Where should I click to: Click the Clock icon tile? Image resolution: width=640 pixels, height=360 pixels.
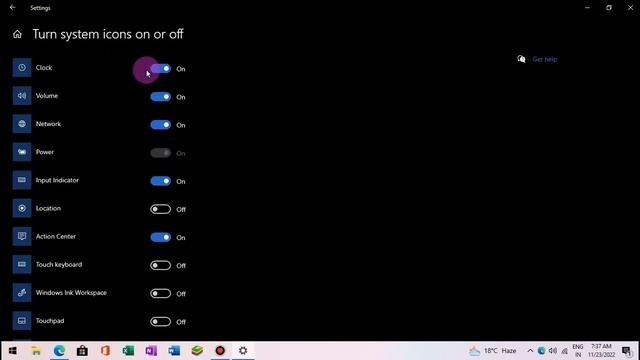pos(22,68)
